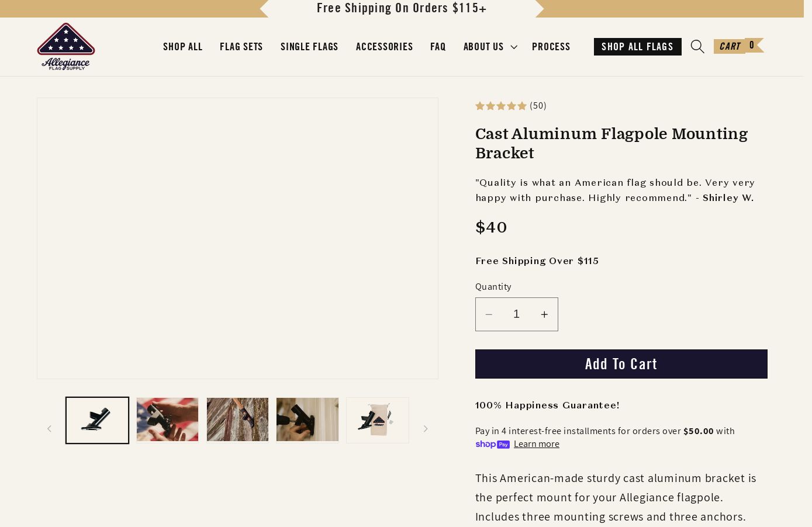Screen dimensions: 812x527
Task: Click the Shop All Flags button
Action: (637, 47)
